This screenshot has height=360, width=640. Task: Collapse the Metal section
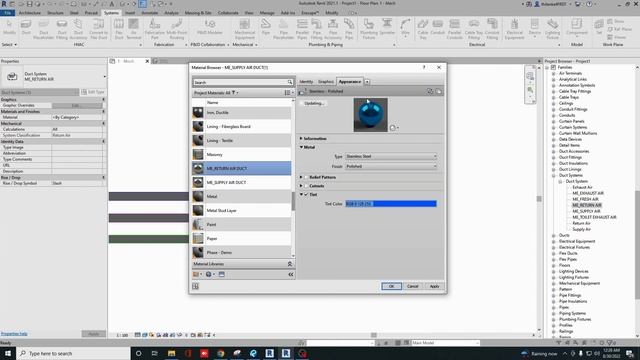tap(301, 147)
